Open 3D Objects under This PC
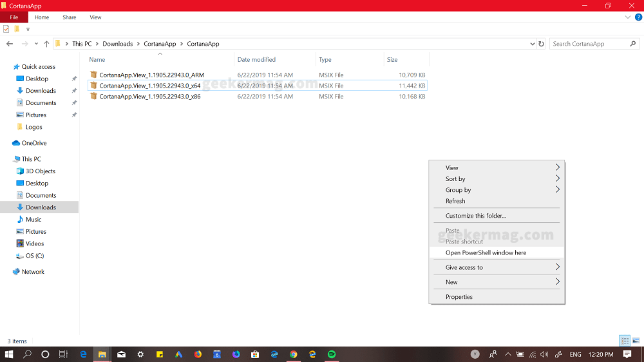Screen dimensions: 644x362 point(40,171)
